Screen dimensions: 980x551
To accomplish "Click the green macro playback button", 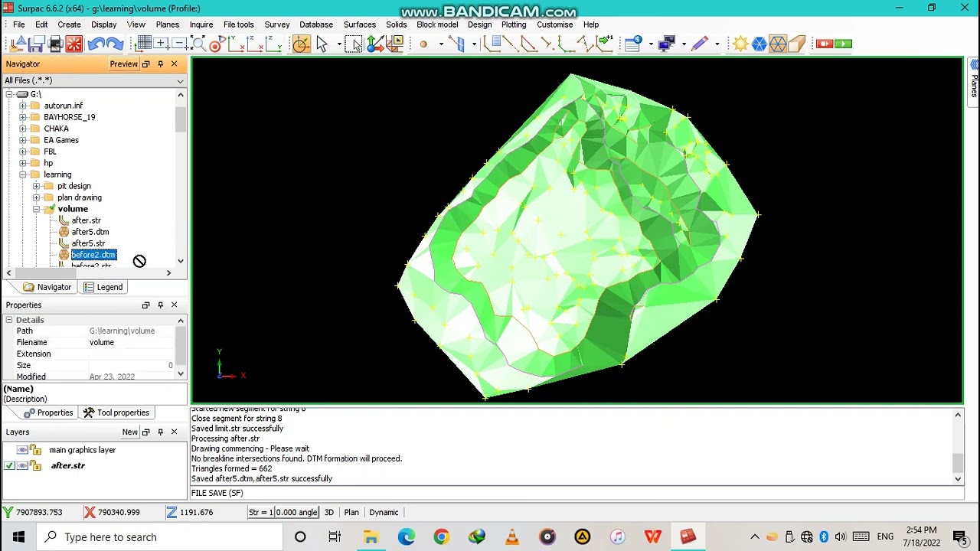I will pyautogui.click(x=843, y=44).
